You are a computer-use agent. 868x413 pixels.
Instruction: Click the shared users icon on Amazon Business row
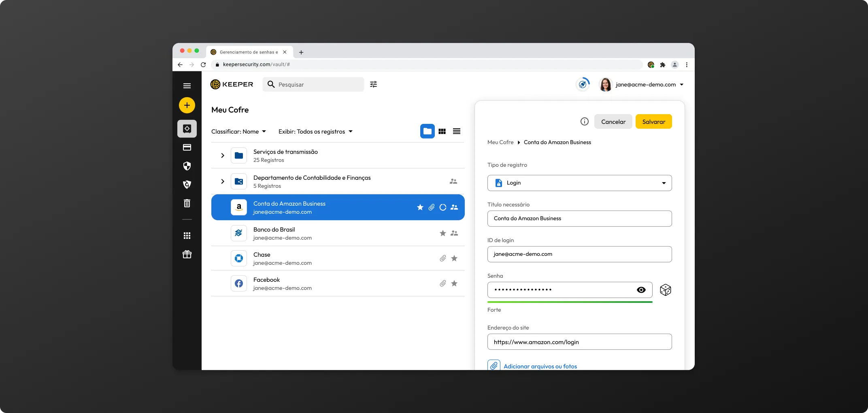pos(454,207)
